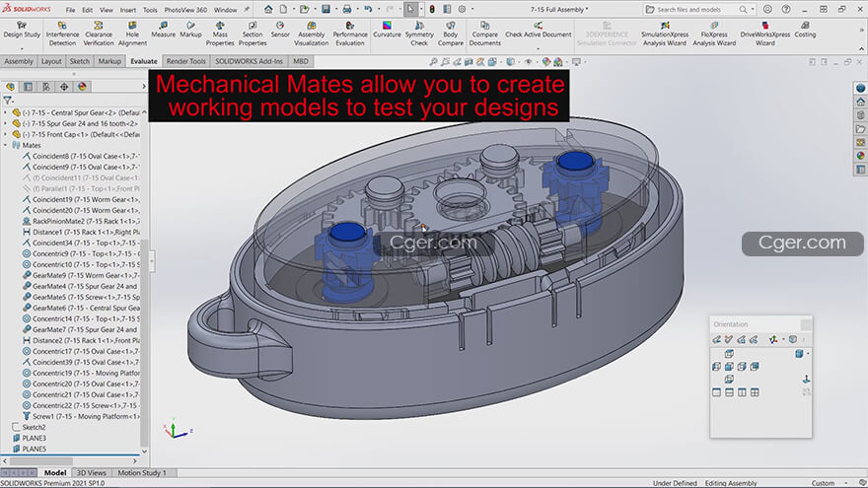Select the Sketch2 item in tree

29,427
